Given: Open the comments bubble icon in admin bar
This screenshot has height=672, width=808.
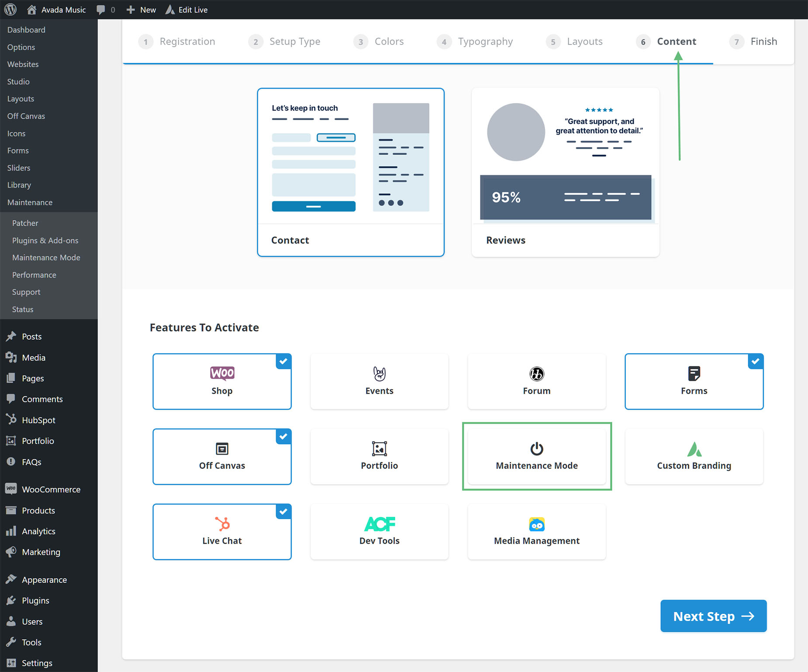Looking at the screenshot, I should 101,10.
